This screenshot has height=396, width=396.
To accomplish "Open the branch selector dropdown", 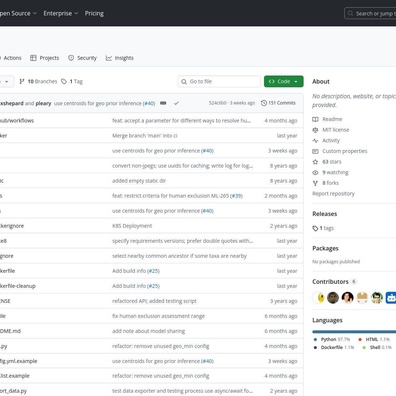I will [x=6, y=81].
